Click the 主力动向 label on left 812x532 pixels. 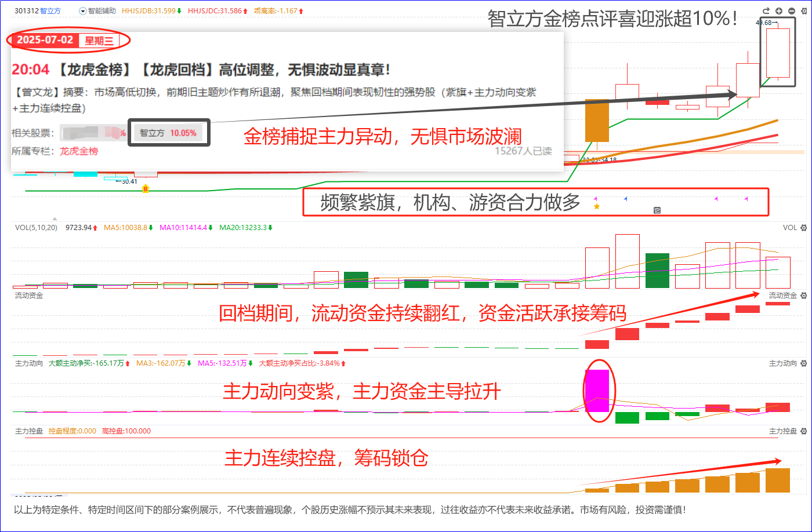[x=29, y=363]
